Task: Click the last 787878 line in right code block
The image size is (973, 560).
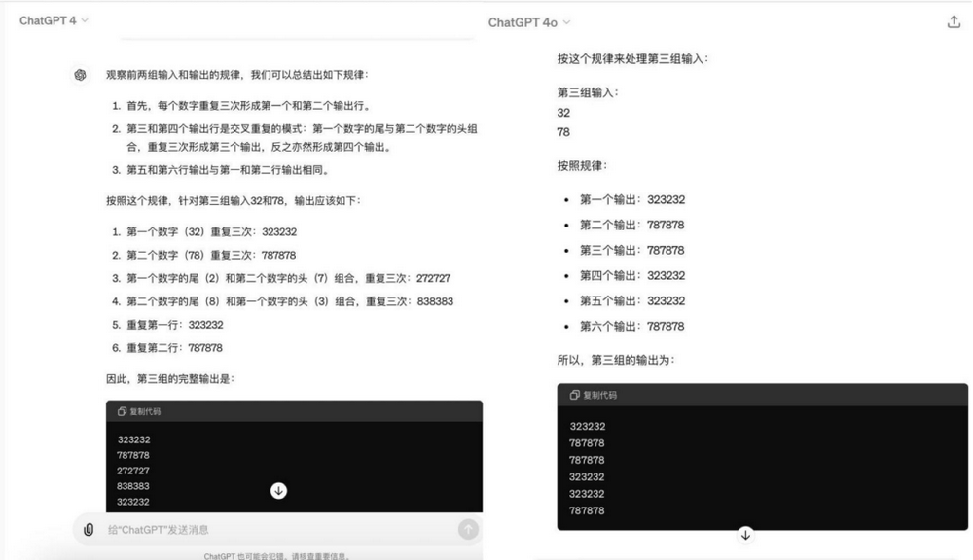Action: [x=587, y=510]
